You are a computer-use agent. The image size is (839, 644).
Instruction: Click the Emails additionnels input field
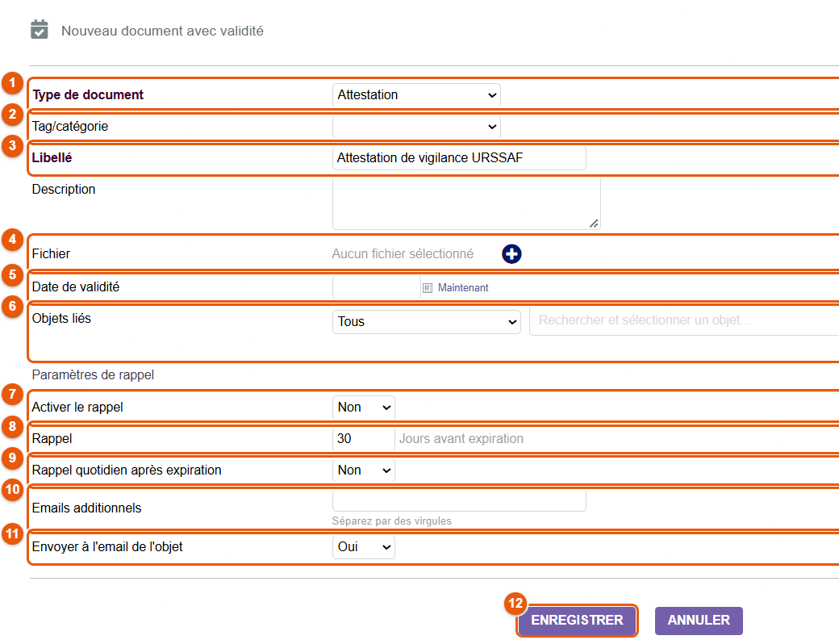coord(459,500)
